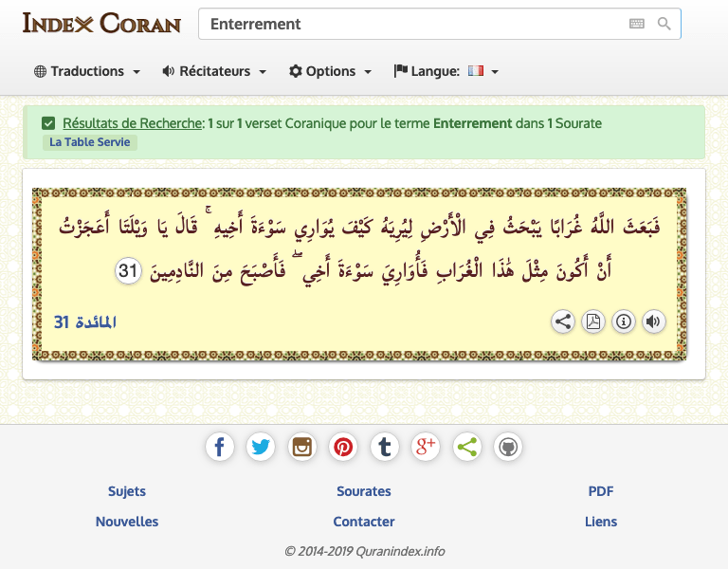Toggle the virtual keyboard icon
728x569 pixels.
(x=637, y=24)
